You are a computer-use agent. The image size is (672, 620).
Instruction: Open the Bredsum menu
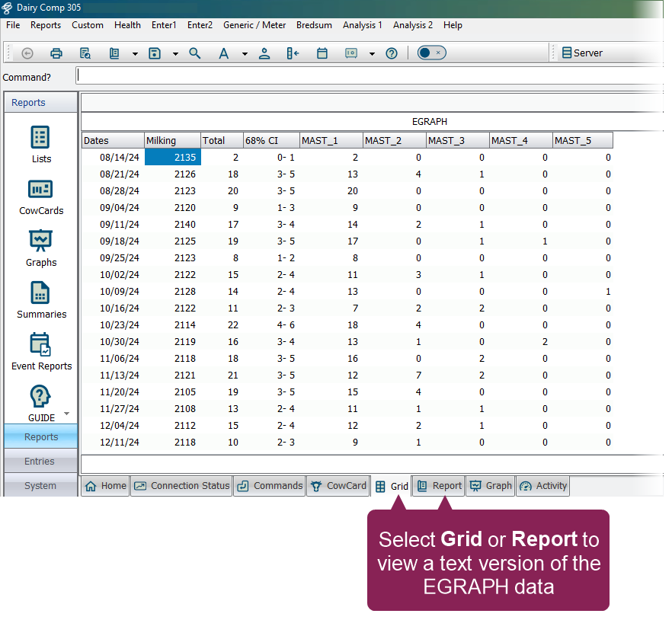tap(314, 25)
